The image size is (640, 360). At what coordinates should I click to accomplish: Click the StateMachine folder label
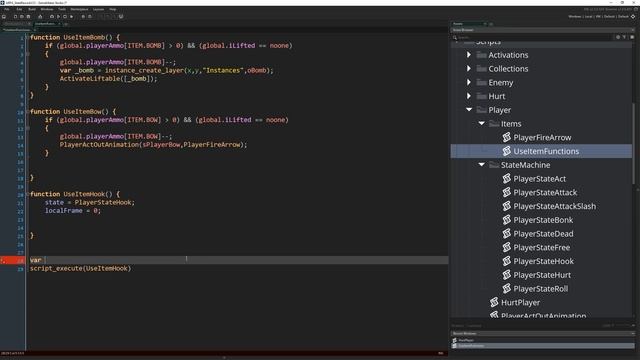(525, 165)
